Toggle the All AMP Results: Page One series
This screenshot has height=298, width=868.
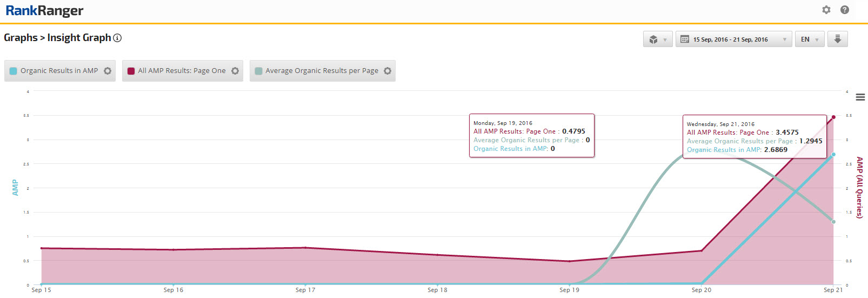tap(182, 71)
